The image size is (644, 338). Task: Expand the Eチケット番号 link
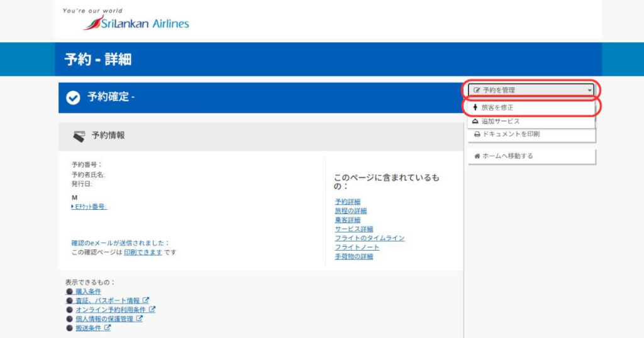[x=89, y=207]
